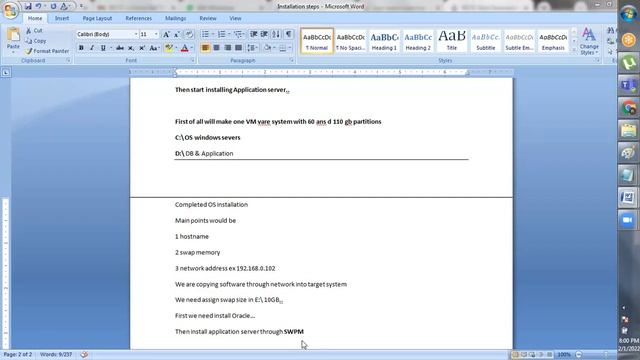This screenshot has height=360, width=640.
Task: Toggle Show/Hide paragraph marks
Action: (x=289, y=34)
